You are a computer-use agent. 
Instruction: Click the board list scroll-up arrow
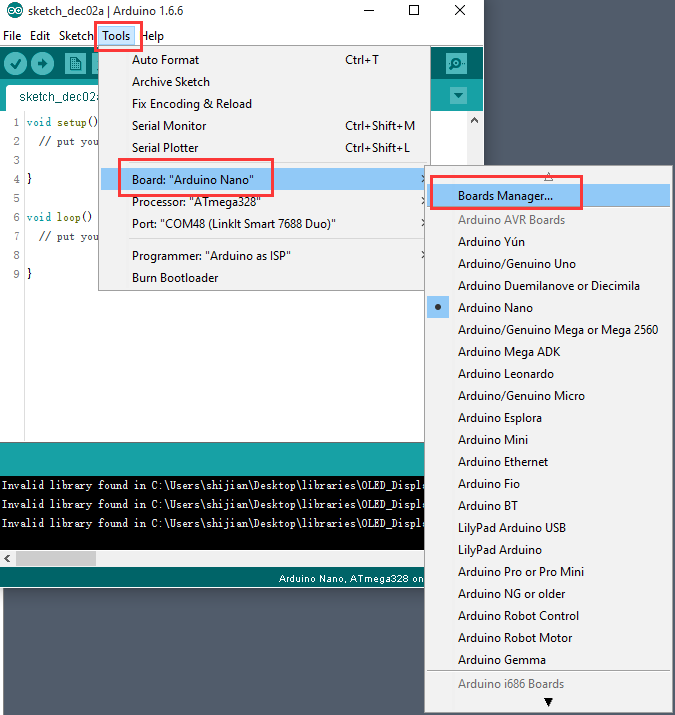tap(548, 177)
